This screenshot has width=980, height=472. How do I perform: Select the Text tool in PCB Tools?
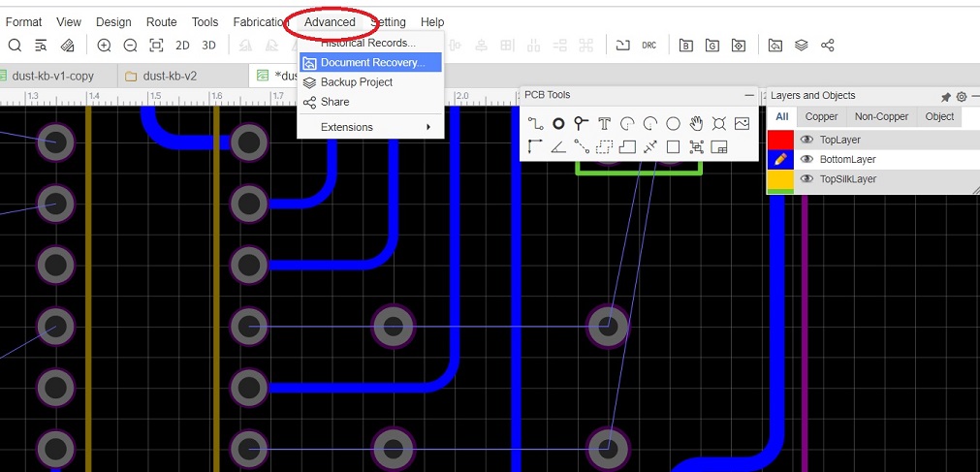(x=604, y=123)
